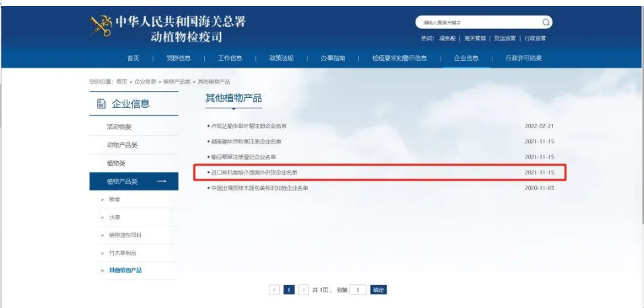Click the 确定 page jump button
644x308 pixels.
379,290
